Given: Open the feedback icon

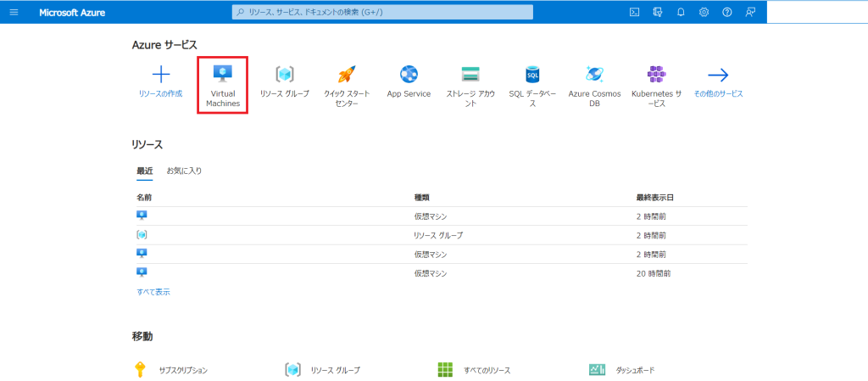Looking at the screenshot, I should [750, 12].
